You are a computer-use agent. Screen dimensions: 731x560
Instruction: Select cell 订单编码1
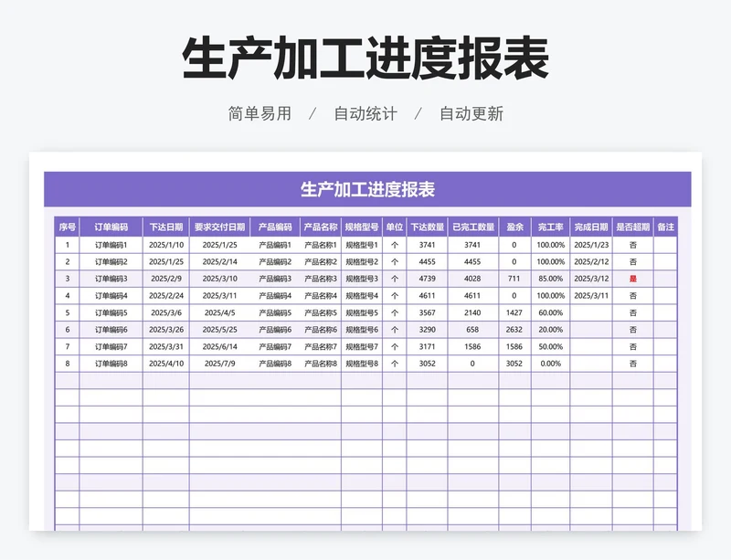tap(111, 245)
